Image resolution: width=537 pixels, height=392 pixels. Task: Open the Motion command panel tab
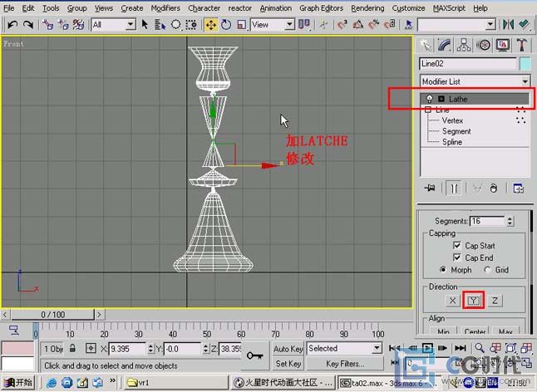pos(483,45)
